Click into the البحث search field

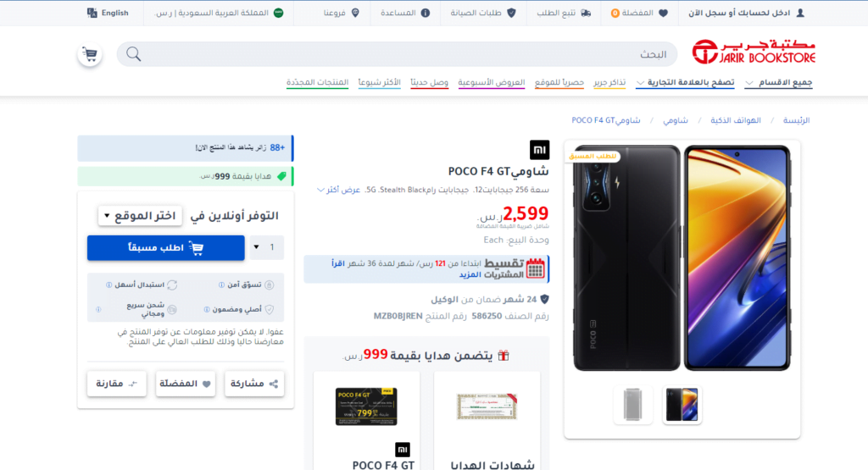tap(397, 54)
